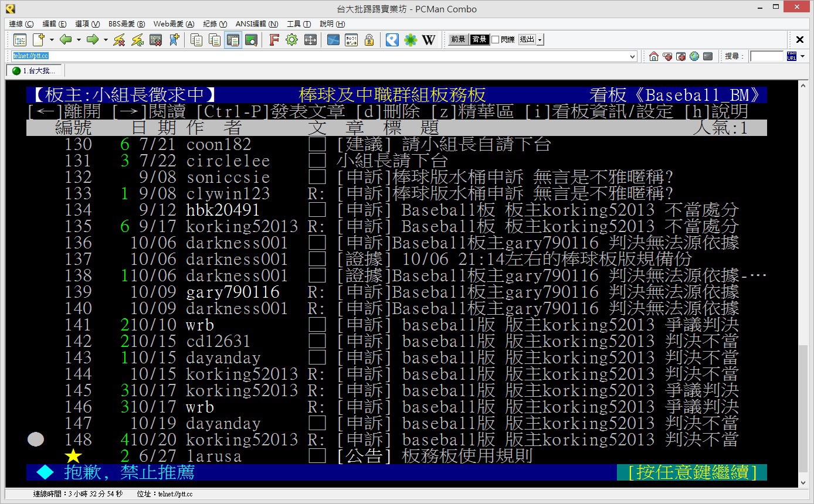Open the 連線 (C) menu
The image size is (814, 504).
point(21,24)
